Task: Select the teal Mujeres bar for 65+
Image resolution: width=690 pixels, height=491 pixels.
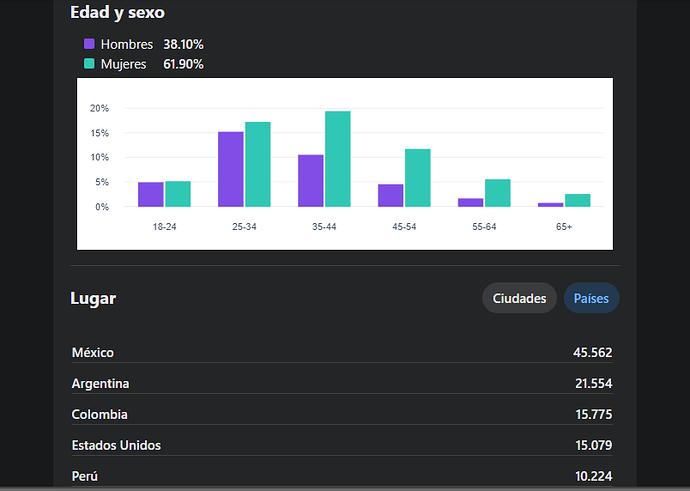Action: tap(578, 200)
